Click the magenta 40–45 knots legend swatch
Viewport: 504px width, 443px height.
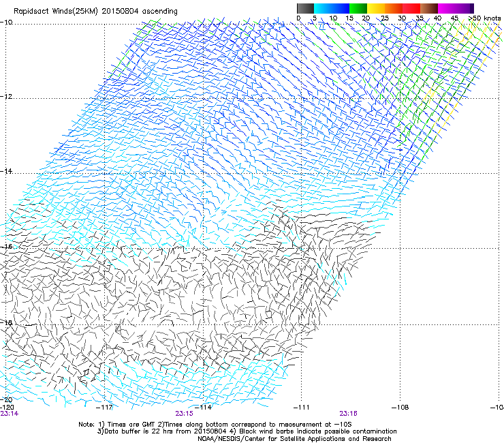447,8
